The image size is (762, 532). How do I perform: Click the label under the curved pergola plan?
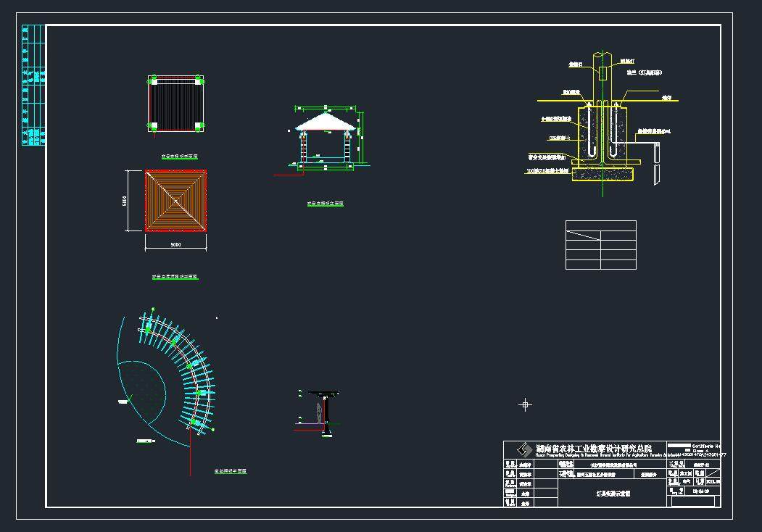click(231, 471)
